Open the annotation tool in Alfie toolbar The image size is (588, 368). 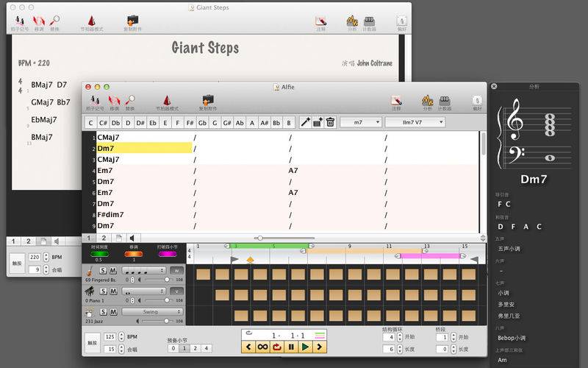(396, 101)
